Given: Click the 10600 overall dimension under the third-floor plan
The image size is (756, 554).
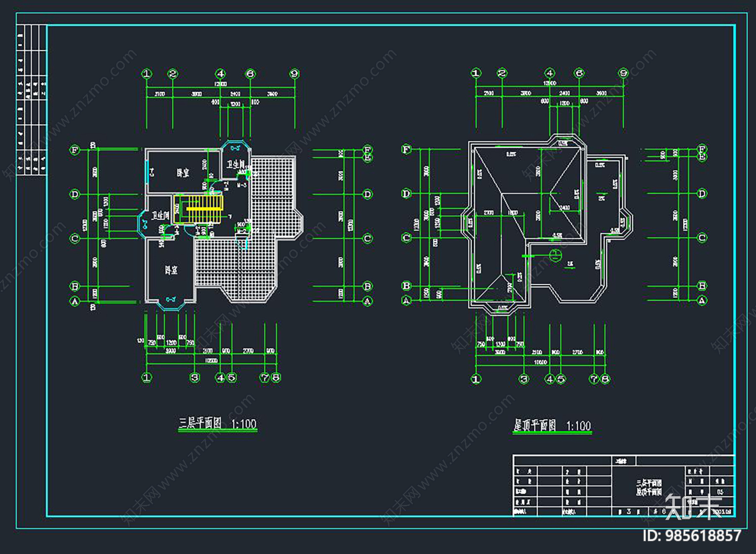Looking at the screenshot, I should tap(211, 361).
